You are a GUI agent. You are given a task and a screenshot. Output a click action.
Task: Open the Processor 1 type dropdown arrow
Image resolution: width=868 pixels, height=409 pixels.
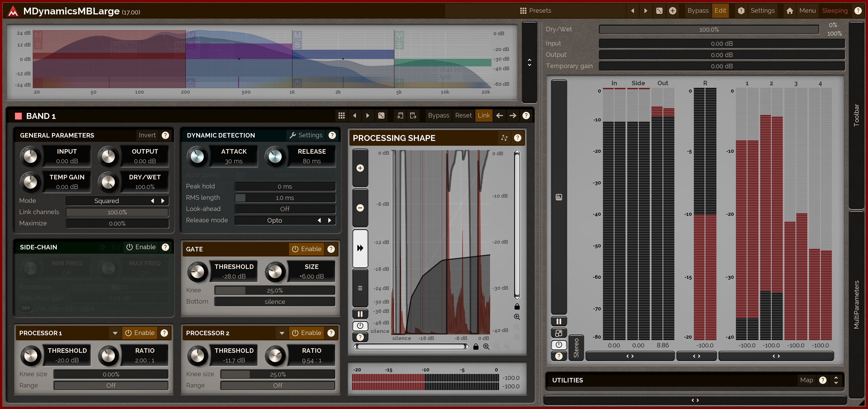click(115, 333)
